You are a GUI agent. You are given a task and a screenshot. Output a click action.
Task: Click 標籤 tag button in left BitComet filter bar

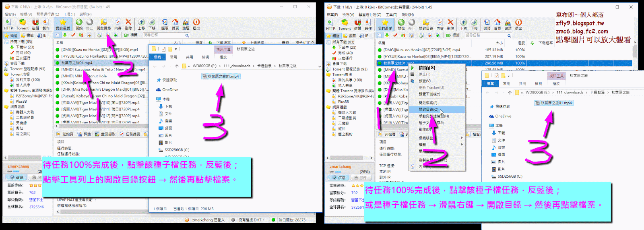pyautogui.click(x=131, y=35)
